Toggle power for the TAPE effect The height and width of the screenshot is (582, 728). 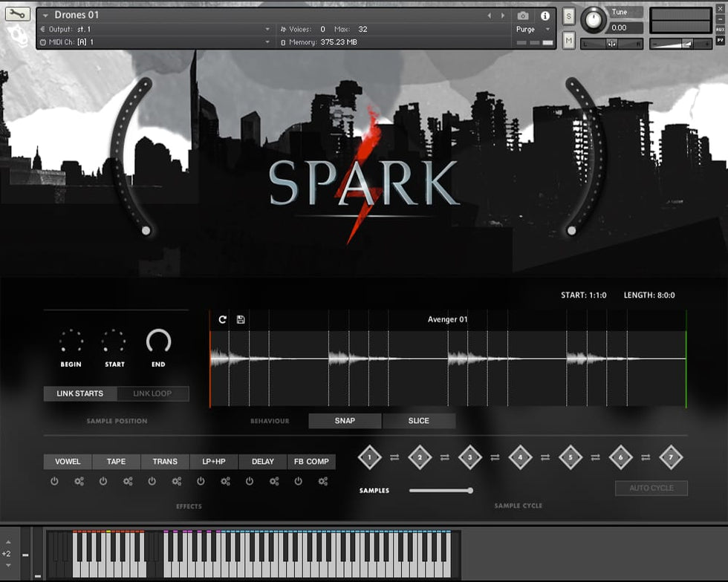click(103, 481)
